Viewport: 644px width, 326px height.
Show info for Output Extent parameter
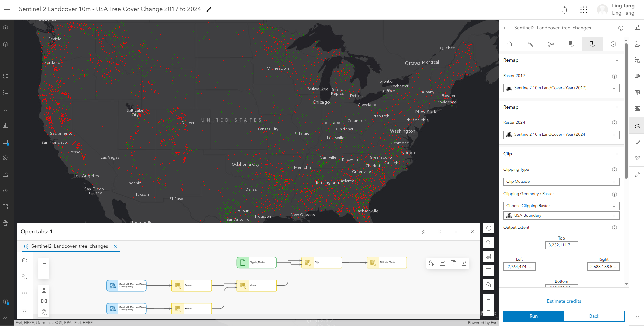tap(614, 228)
